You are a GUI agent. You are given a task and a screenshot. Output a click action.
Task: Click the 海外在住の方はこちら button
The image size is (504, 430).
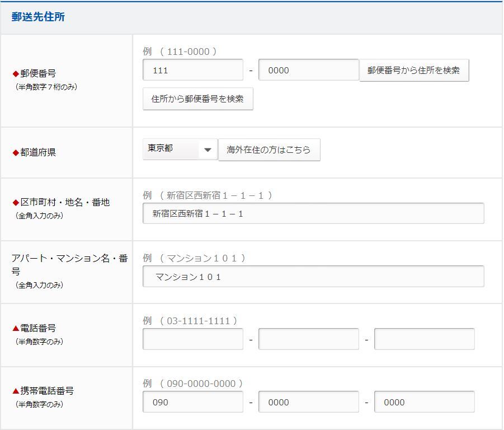click(x=269, y=150)
